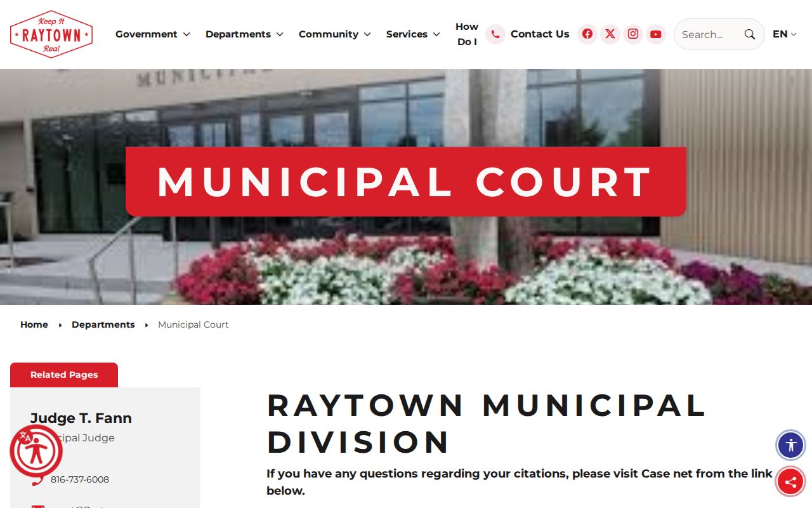Click the Judge T. Fann name
Image resolution: width=812 pixels, height=508 pixels.
click(x=81, y=418)
